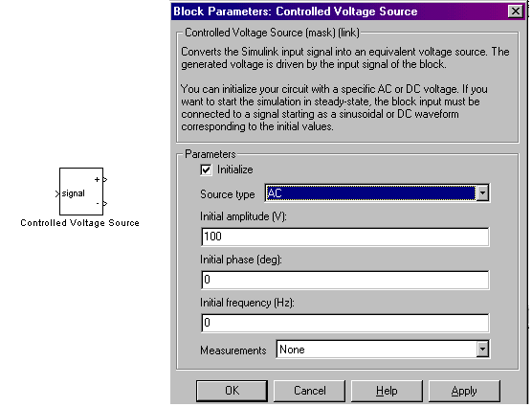Close the Block Parameters dialog
532x407 pixels.
click(516, 11)
